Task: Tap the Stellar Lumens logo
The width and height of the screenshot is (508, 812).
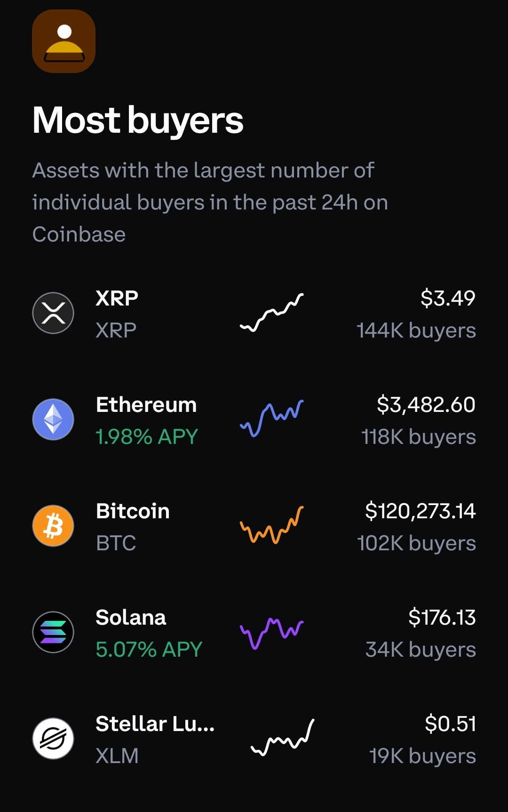Action: point(53,739)
